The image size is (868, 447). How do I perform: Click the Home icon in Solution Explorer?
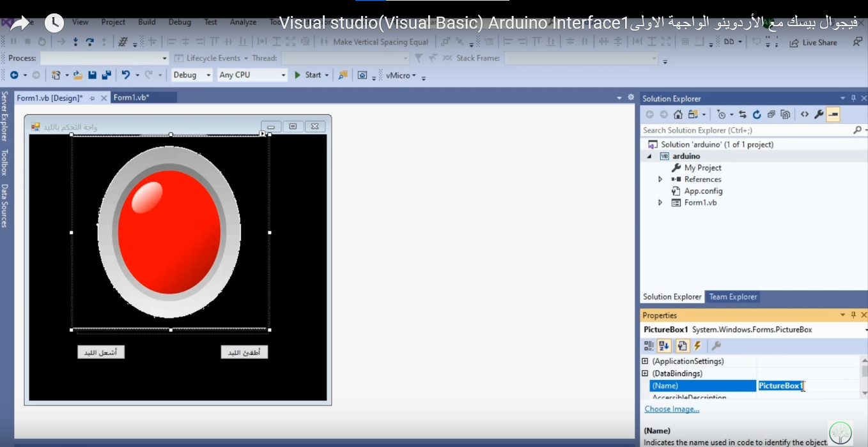678,114
